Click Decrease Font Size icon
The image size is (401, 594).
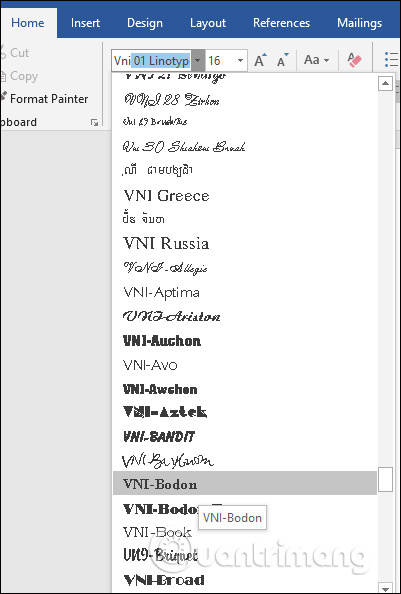click(x=283, y=60)
